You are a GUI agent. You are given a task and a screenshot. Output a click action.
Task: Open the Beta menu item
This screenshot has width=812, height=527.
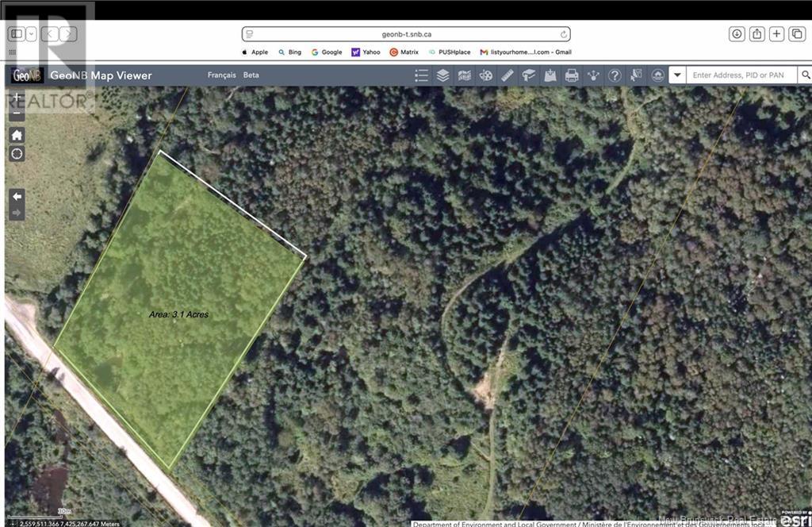point(251,75)
